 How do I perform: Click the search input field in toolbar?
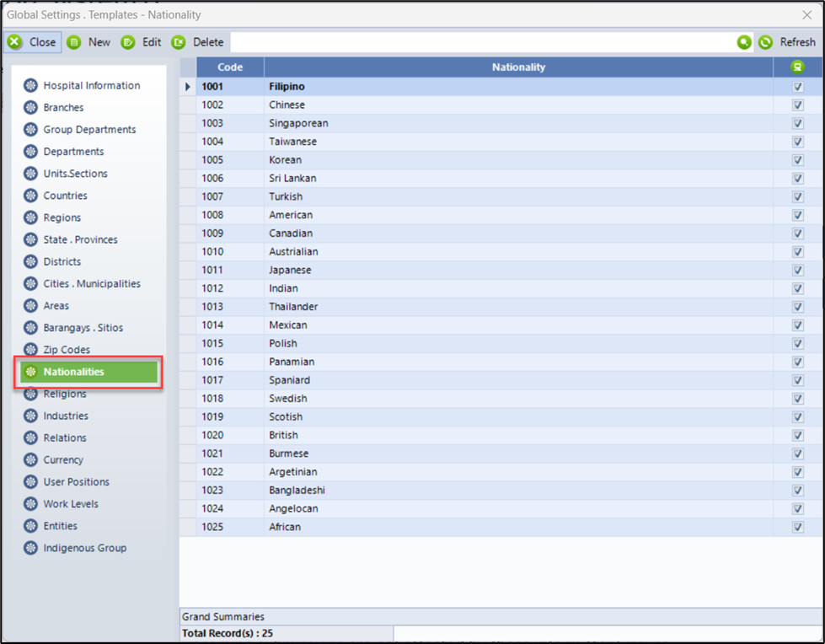click(x=480, y=42)
